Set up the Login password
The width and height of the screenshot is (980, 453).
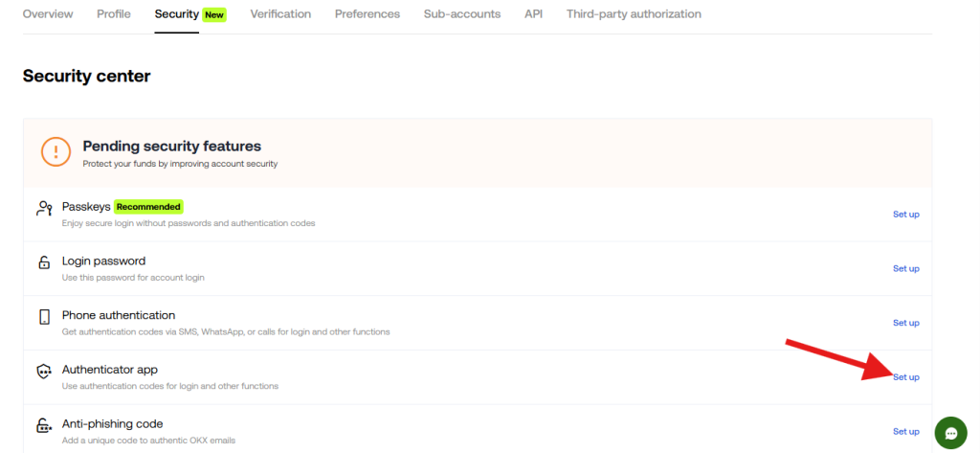(x=905, y=269)
